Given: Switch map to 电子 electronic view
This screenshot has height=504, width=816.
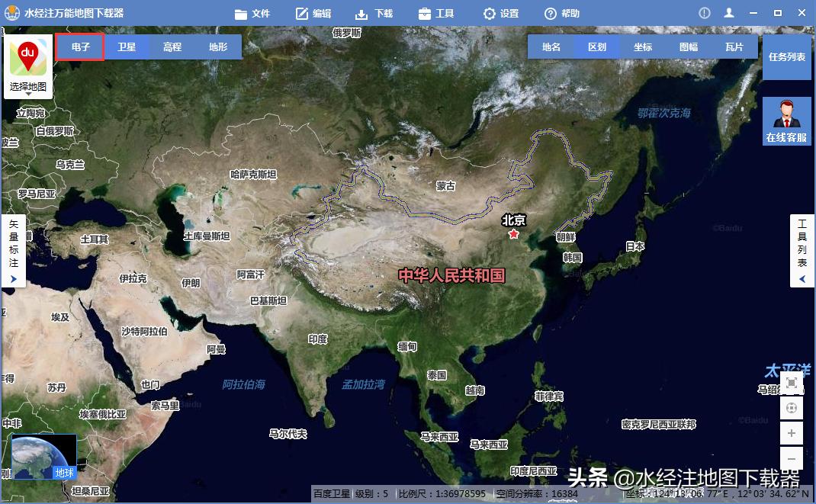Looking at the screenshot, I should [79, 47].
